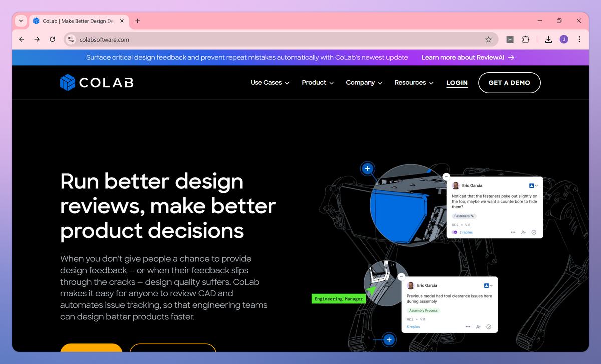601x364 pixels.
Task: Open the Extensions puzzle-piece menu
Action: (526, 39)
